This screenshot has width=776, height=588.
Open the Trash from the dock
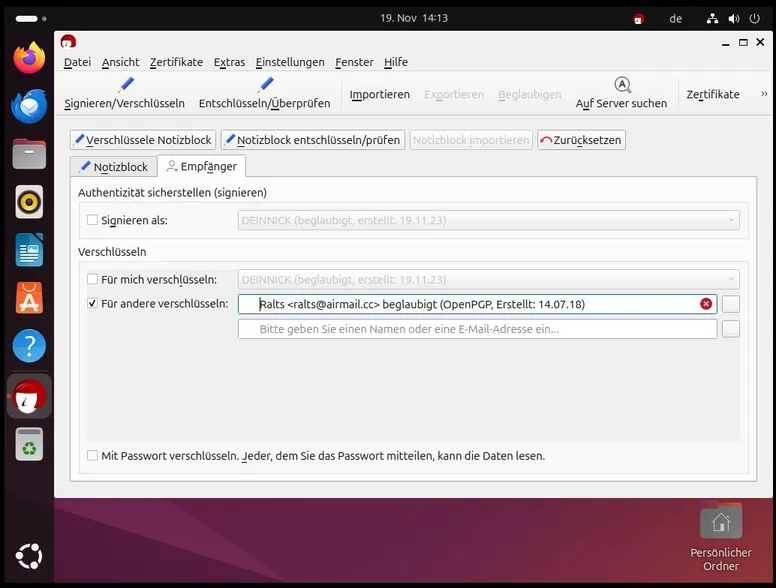coord(29,444)
